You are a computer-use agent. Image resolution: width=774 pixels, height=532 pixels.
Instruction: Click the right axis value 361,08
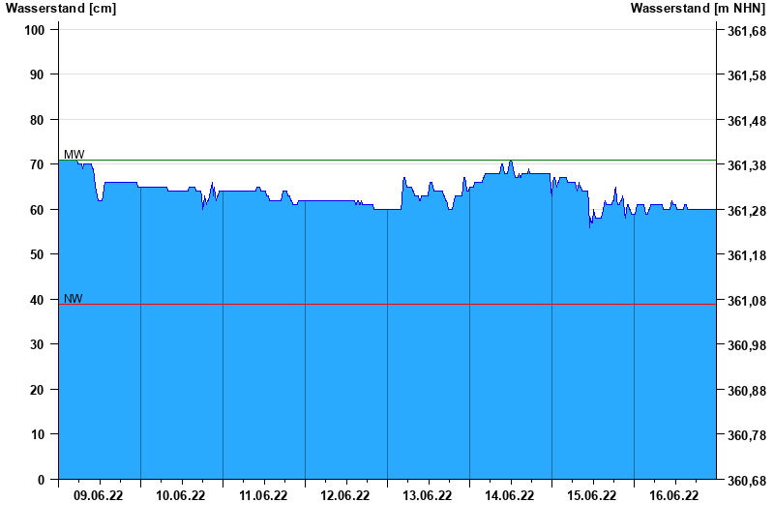pyautogui.click(x=747, y=301)
